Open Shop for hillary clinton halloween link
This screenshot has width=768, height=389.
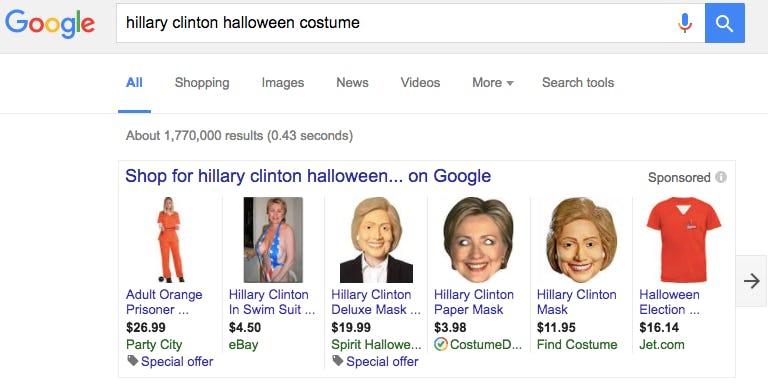point(308,176)
